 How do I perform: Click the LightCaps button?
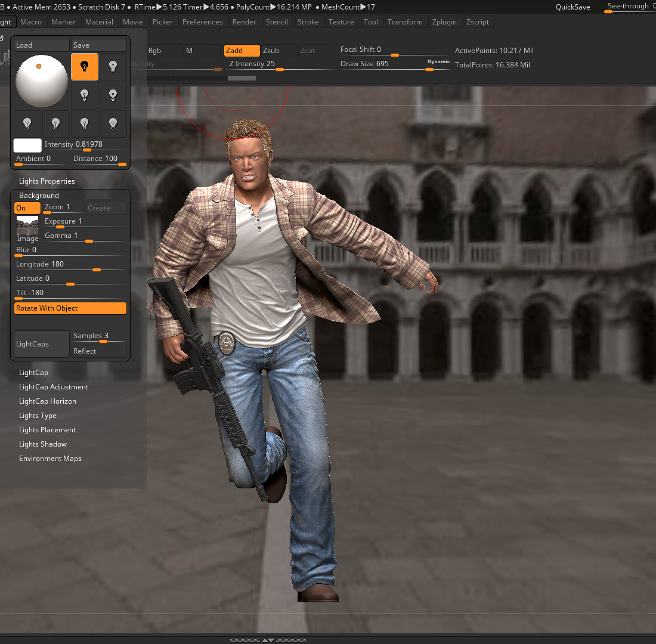tap(41, 344)
